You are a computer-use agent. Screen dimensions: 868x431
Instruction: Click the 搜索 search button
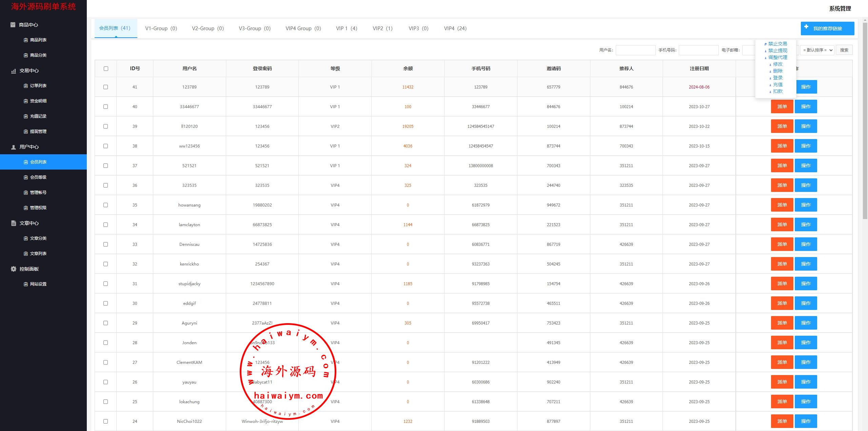click(x=844, y=50)
